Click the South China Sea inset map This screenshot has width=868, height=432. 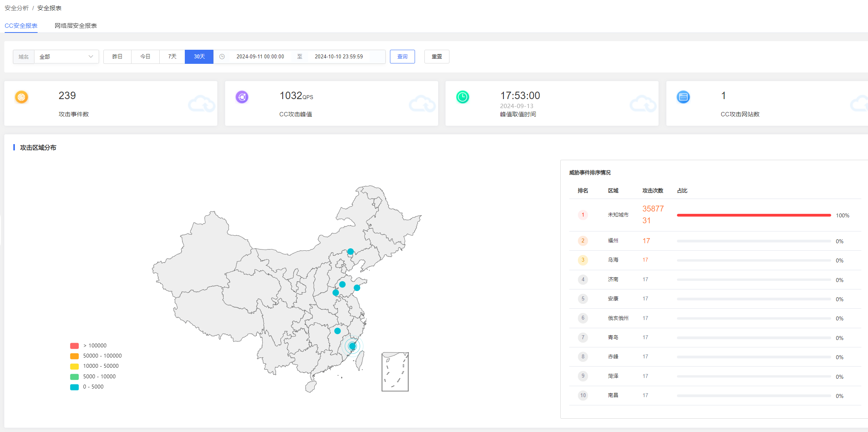click(395, 372)
